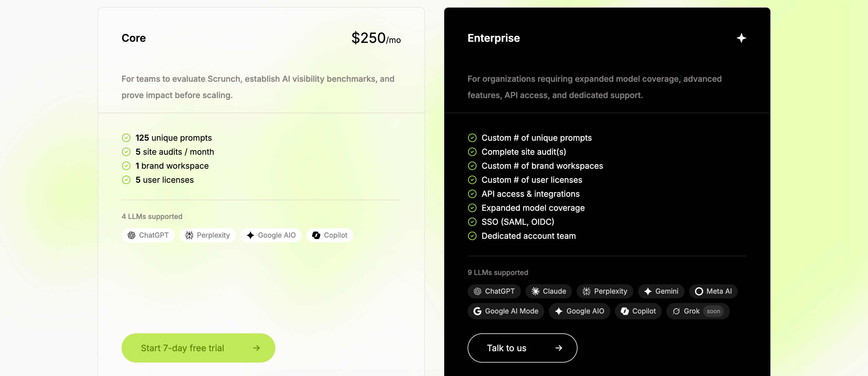Select the Meta AI icon under Enterprise
The height and width of the screenshot is (376, 868).
(x=699, y=291)
